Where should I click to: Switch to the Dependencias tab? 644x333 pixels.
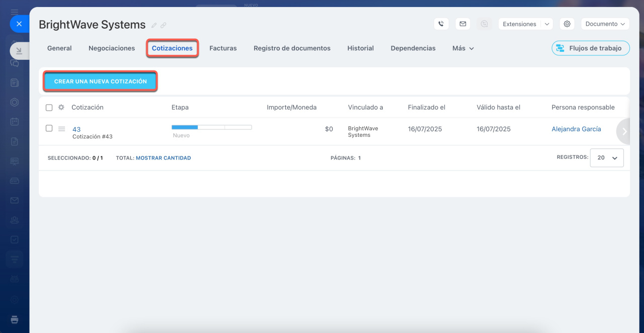(413, 48)
